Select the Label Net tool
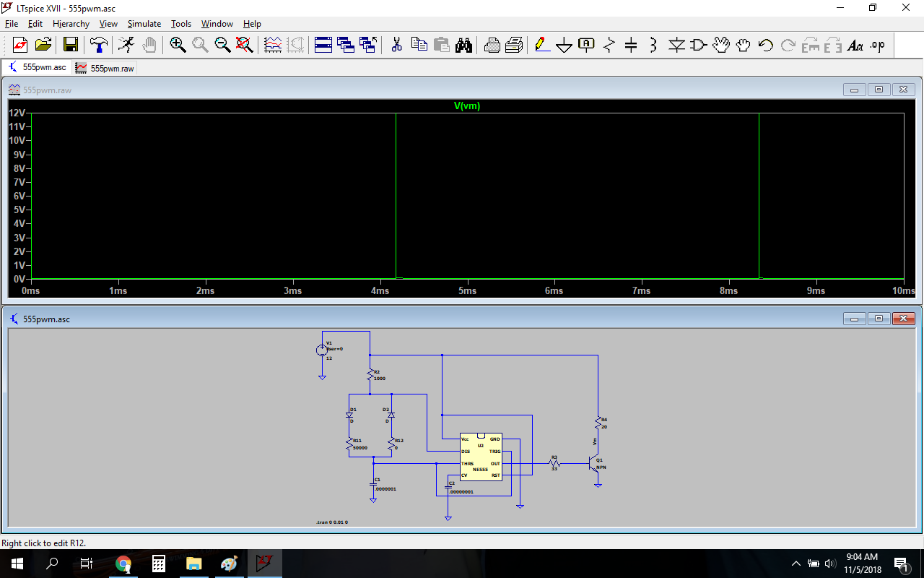 coord(586,45)
